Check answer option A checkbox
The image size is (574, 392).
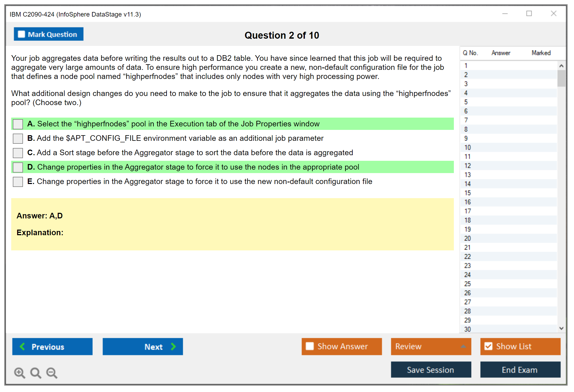[x=18, y=124]
